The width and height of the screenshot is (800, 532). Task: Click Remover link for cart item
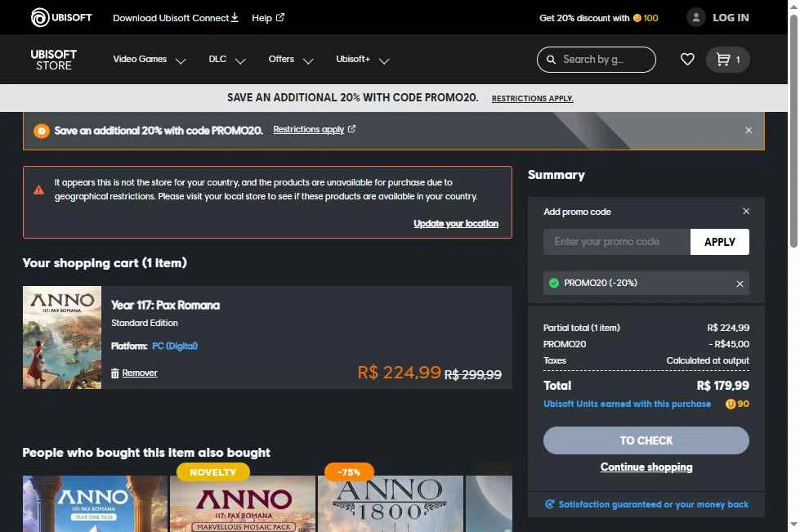[x=139, y=373]
